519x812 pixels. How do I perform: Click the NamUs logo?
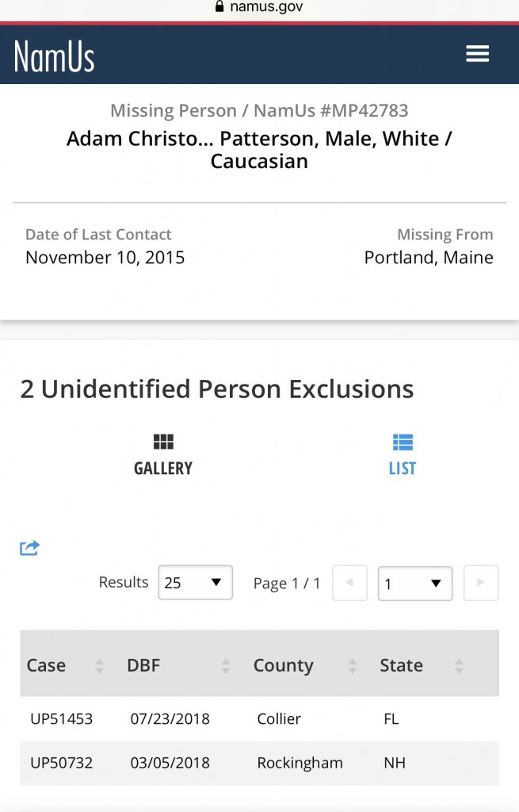(x=54, y=56)
